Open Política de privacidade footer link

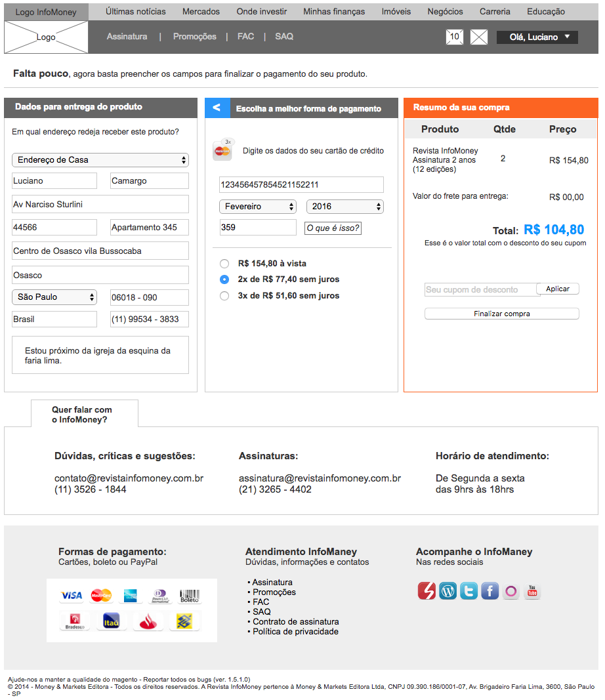(x=295, y=631)
